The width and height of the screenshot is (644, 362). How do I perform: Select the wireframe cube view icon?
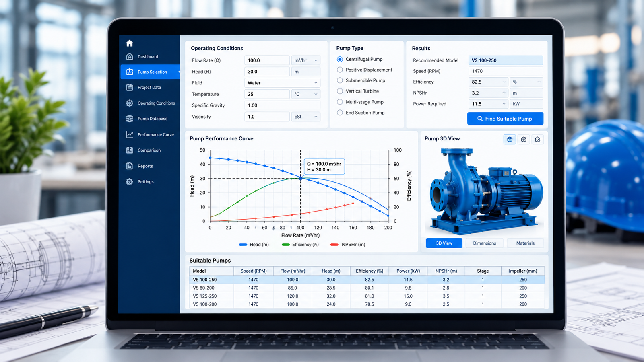[538, 139]
